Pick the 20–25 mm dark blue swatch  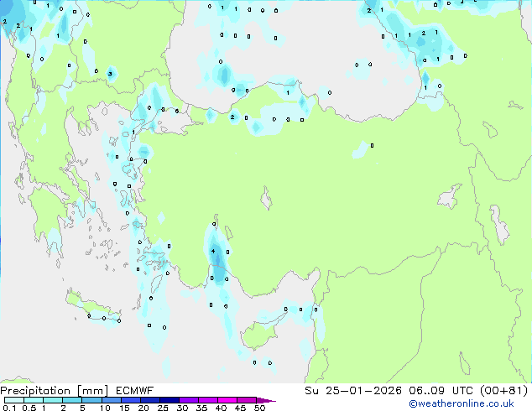[x=150, y=400]
